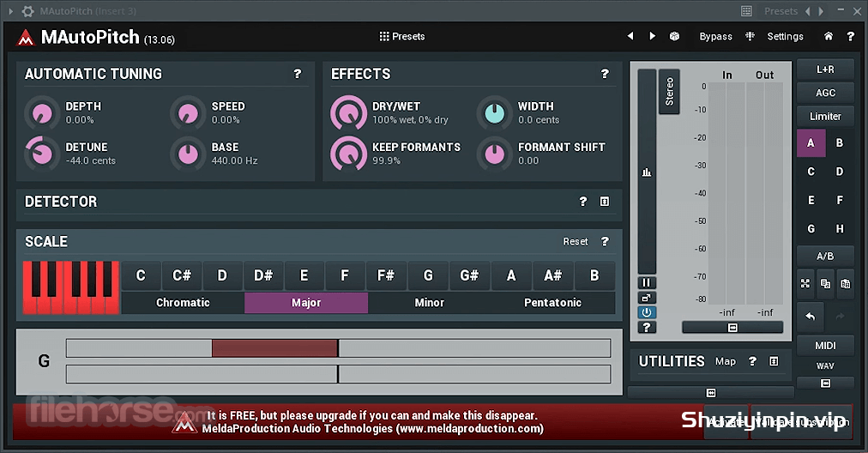Paste settings into the current slot

pos(846,283)
